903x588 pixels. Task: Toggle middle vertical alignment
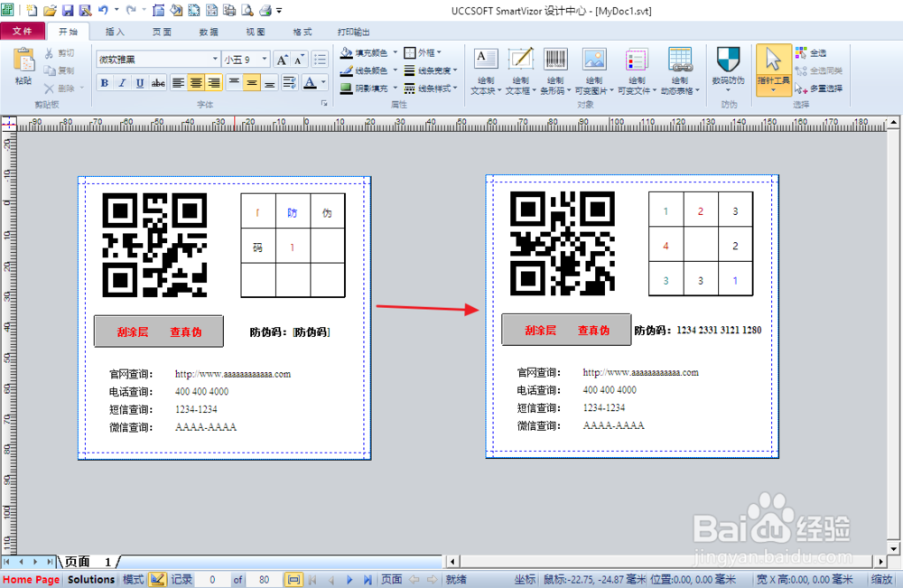point(252,83)
